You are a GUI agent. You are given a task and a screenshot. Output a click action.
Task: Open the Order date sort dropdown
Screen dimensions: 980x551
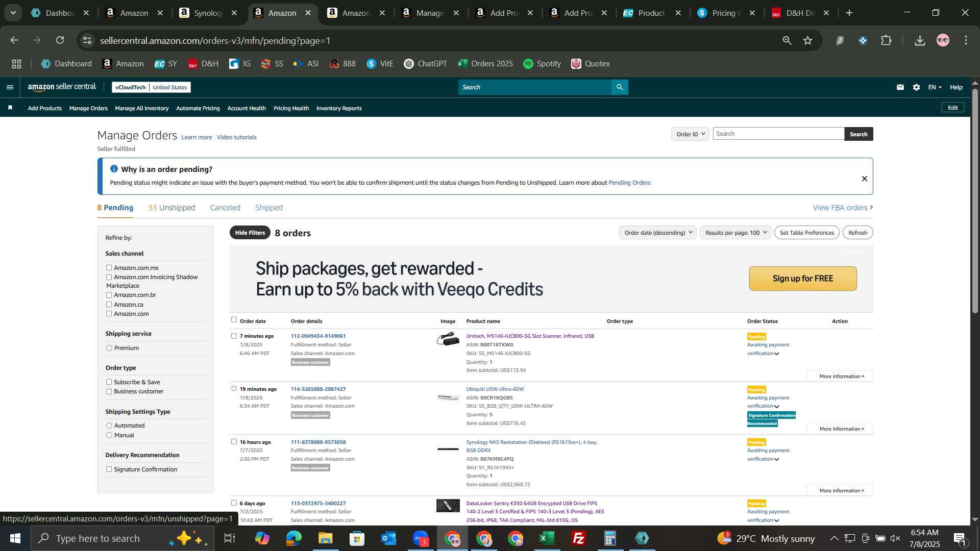click(x=657, y=233)
